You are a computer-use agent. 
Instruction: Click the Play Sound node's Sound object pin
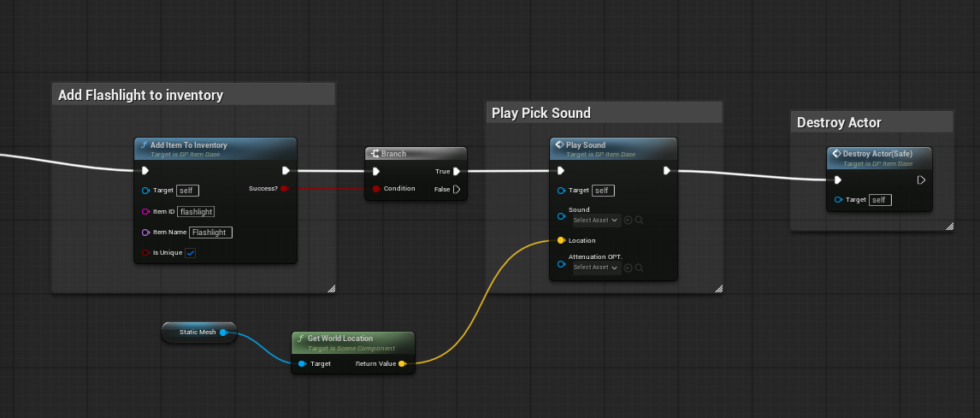(x=561, y=216)
